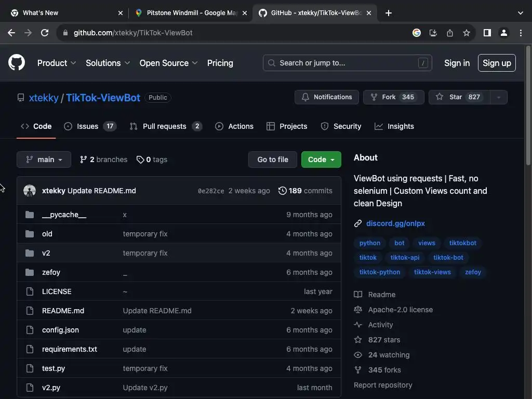532x399 pixels.
Task: Open the green Code dropdown button
Action: pyautogui.click(x=321, y=159)
